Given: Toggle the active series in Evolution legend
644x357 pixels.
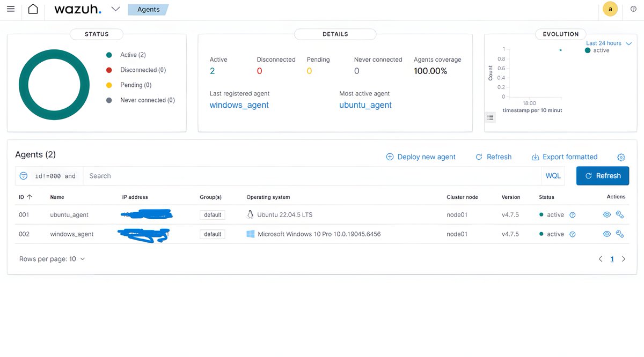Looking at the screenshot, I should pos(597,50).
